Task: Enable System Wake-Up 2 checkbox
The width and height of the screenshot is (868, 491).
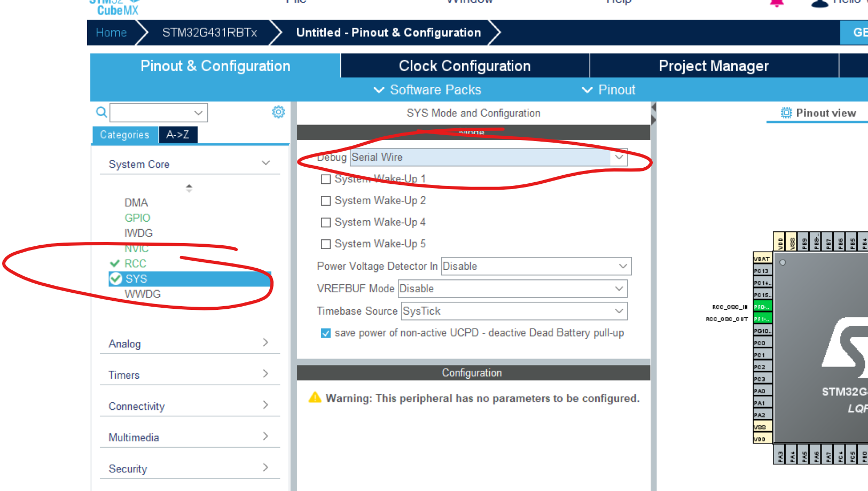Action: [325, 201]
